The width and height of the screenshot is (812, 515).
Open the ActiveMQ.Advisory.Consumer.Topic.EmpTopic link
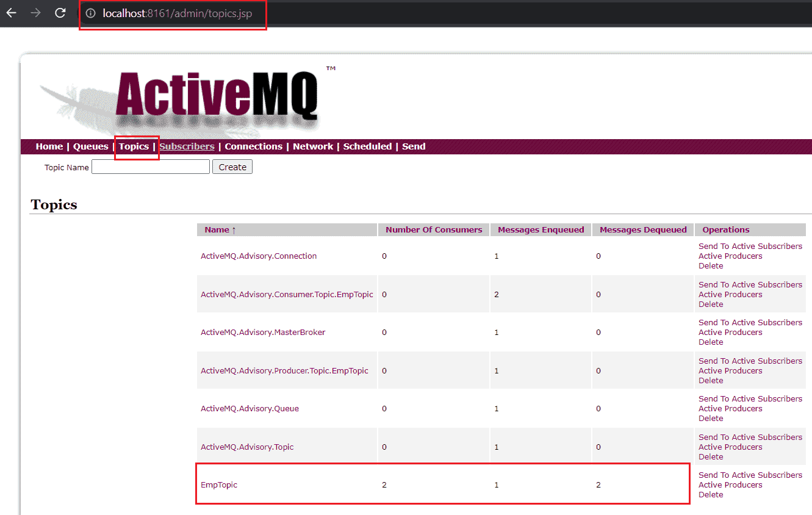(x=287, y=295)
